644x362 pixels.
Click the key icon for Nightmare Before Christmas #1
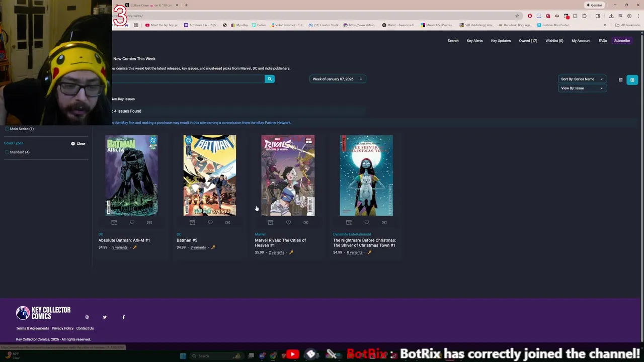[x=369, y=252]
